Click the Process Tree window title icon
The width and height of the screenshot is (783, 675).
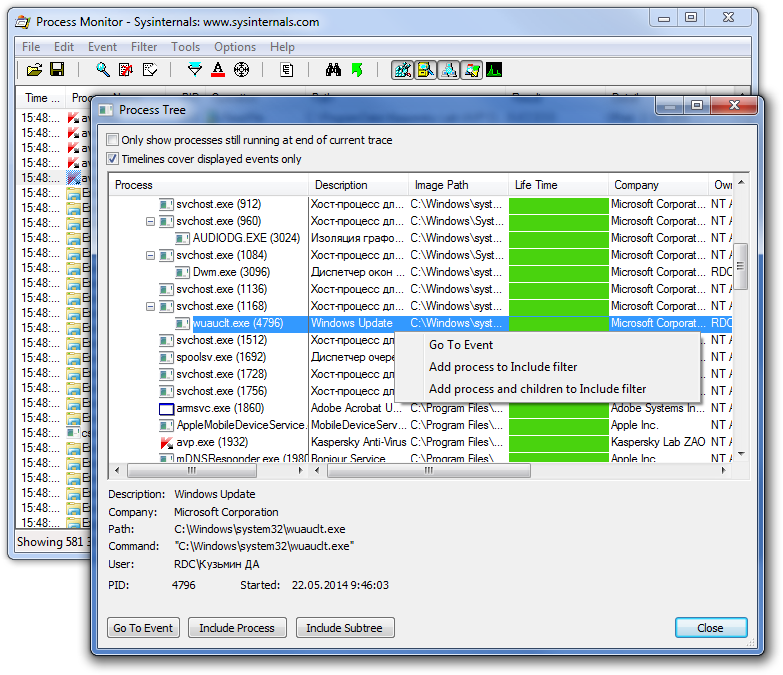point(105,110)
